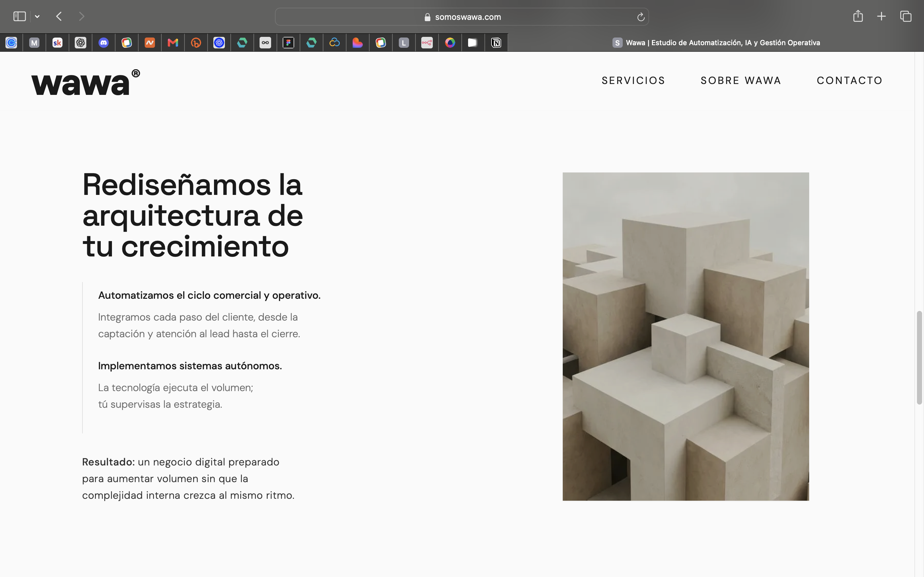The height and width of the screenshot is (577, 924).
Task: Expand the sidebar tab groups dropdown arrow
Action: [x=37, y=16]
